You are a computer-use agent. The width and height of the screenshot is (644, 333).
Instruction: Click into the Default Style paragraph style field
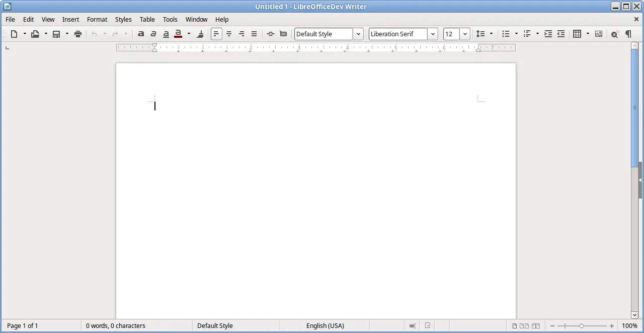(324, 34)
